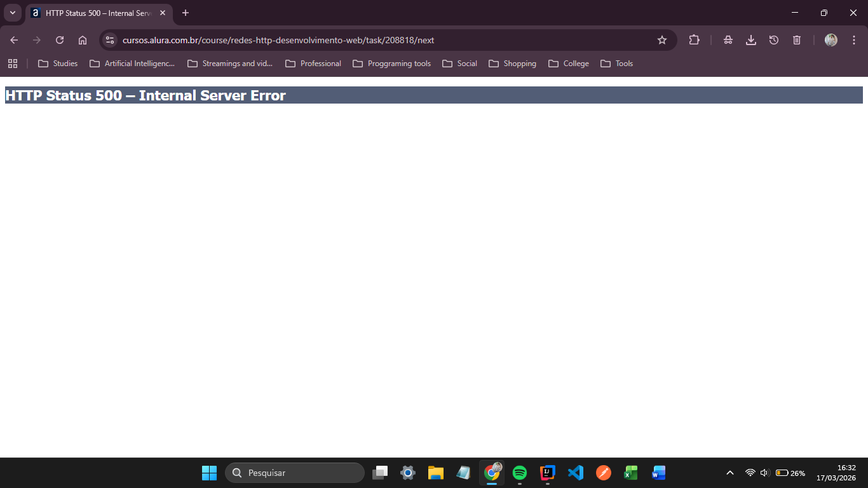Screen dimensions: 868x488
Task: Restore down the Chrome window
Action: 824,13
